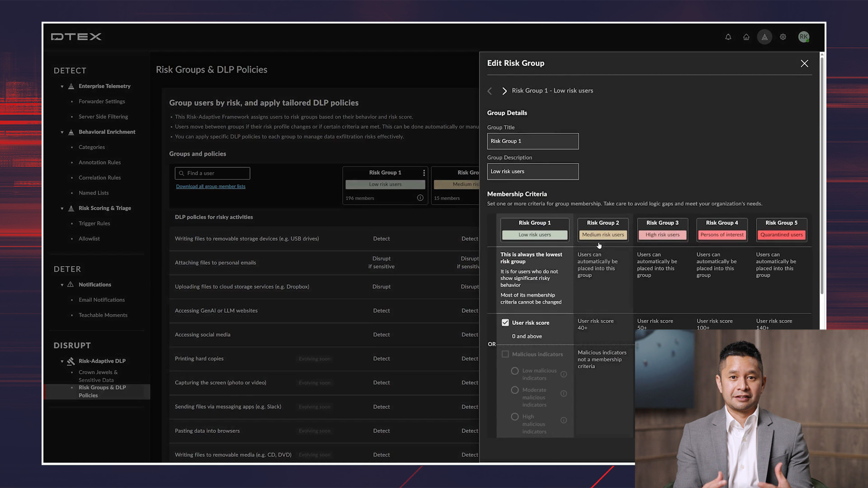Viewport: 868px width, 488px height.
Task: Click the RK user avatar
Action: coord(803,37)
